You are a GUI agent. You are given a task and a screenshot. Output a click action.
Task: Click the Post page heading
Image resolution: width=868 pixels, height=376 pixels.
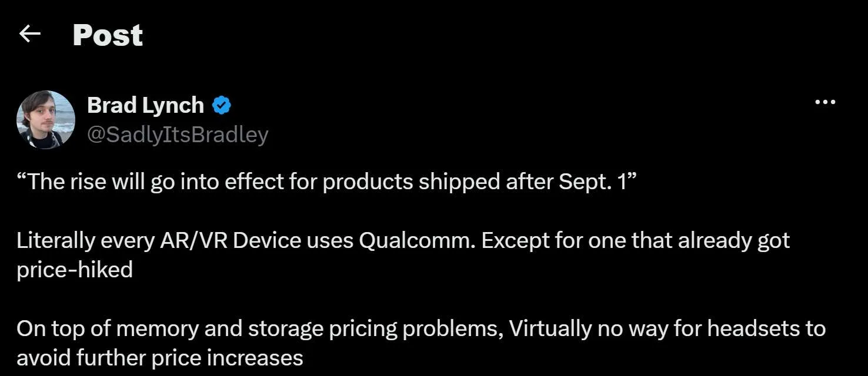[x=108, y=35]
